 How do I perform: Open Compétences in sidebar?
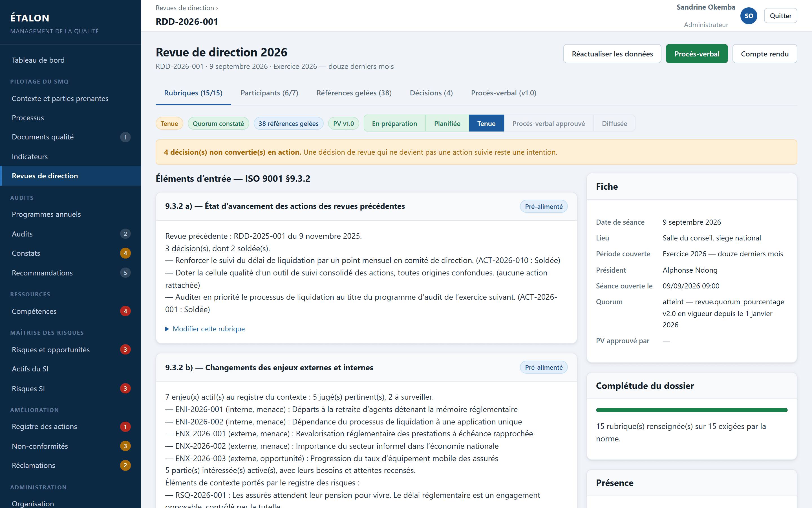[70, 311]
